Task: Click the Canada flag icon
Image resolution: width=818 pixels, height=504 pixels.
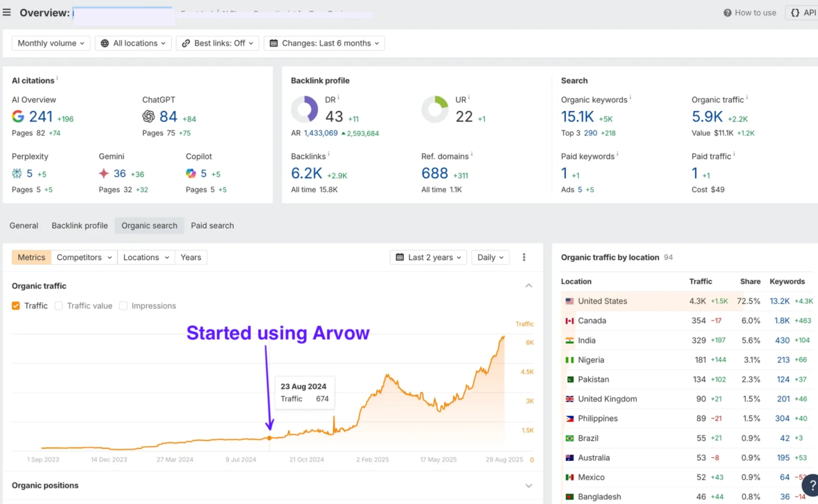Action: point(570,321)
